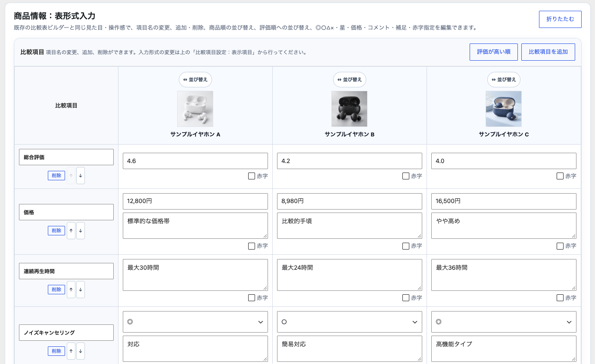595x364 pixels.
Task: Move the 連続再生時間 row down
Action: [x=81, y=290]
